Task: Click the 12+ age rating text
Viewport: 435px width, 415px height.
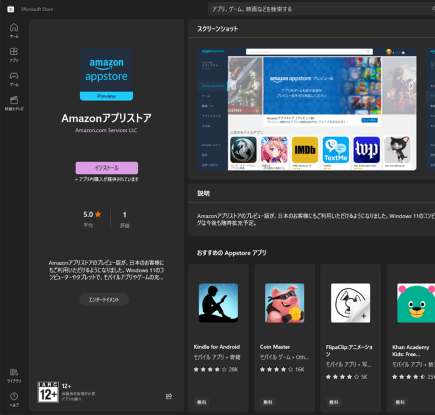Action: point(66,386)
